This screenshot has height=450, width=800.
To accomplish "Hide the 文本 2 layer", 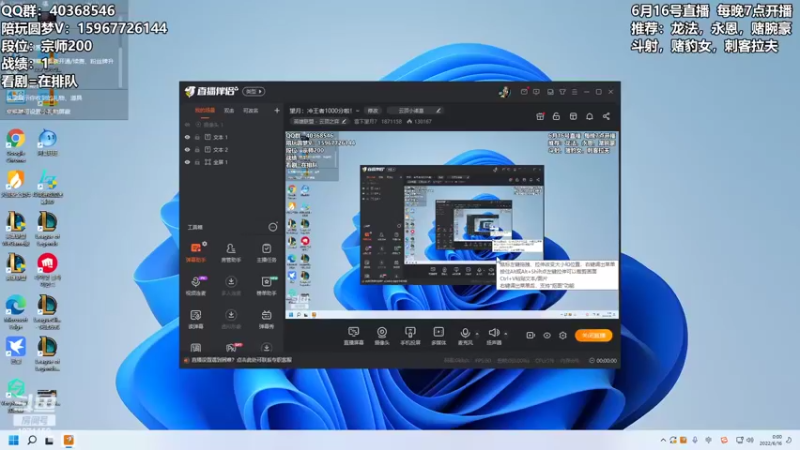I will point(187,149).
